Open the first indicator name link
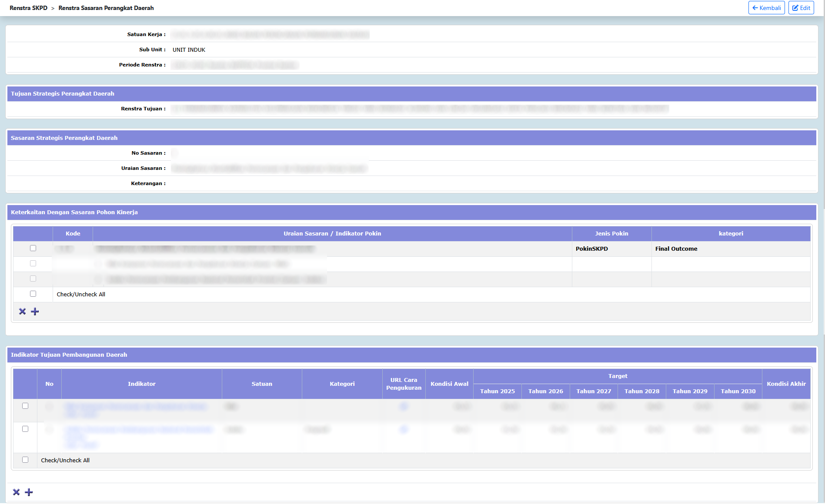Screen dimensions: 825x504 tap(136, 407)
